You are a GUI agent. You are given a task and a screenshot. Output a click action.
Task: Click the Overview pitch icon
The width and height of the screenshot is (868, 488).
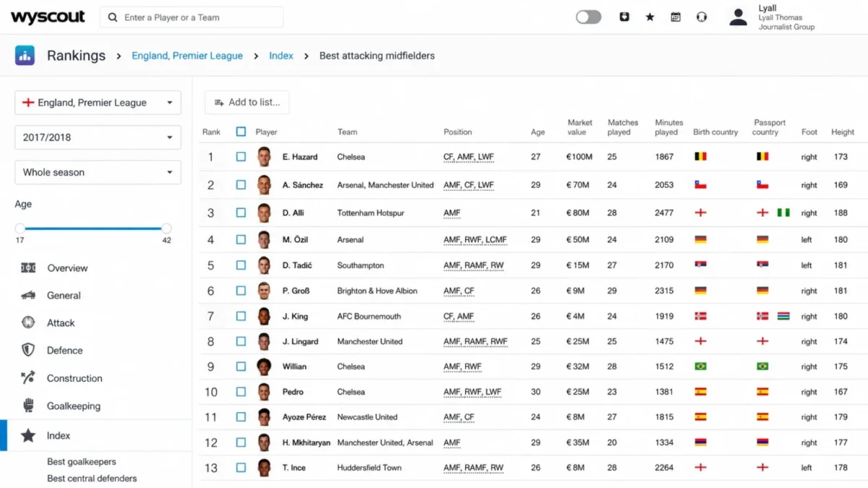(x=28, y=267)
